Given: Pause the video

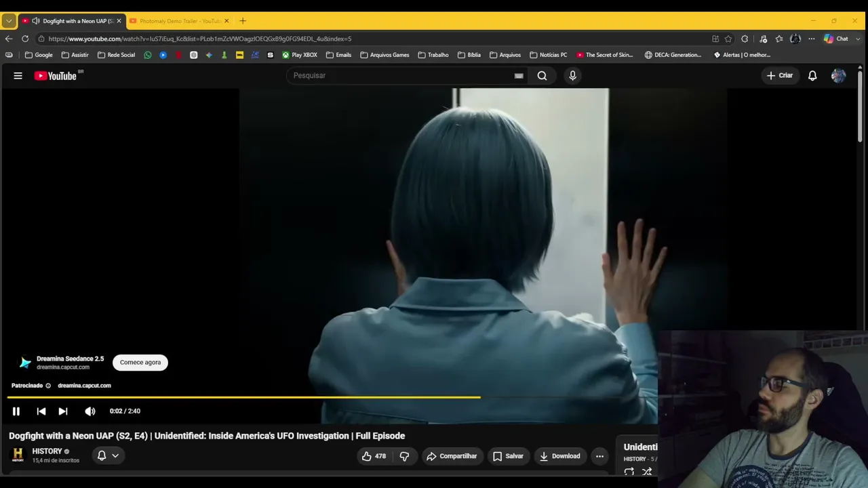Looking at the screenshot, I should [16, 411].
